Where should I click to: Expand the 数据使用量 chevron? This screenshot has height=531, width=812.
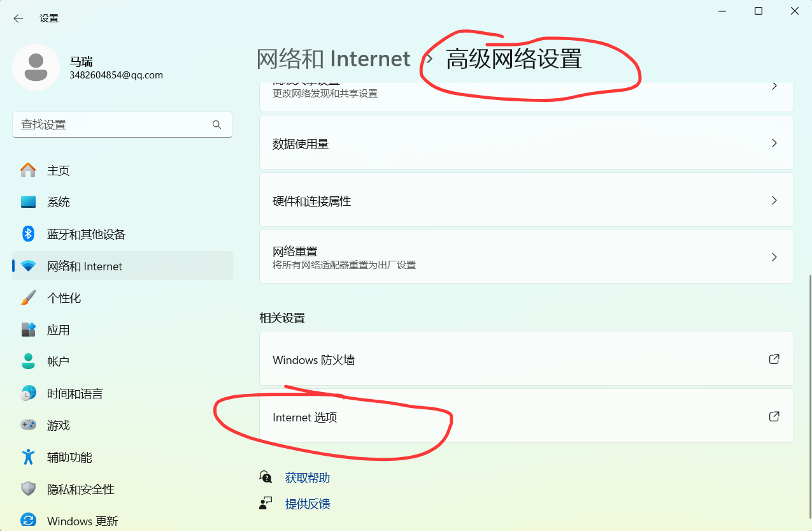(774, 143)
